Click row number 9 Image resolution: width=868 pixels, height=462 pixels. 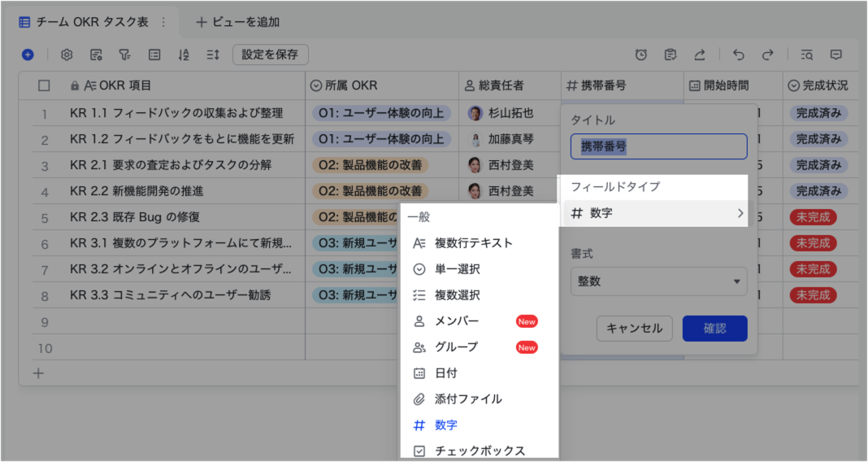point(45,322)
